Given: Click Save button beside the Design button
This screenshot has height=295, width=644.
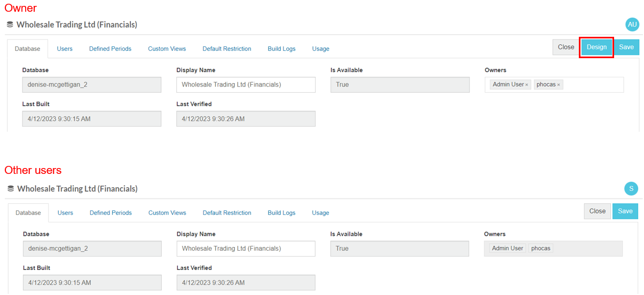Looking at the screenshot, I should coord(626,47).
